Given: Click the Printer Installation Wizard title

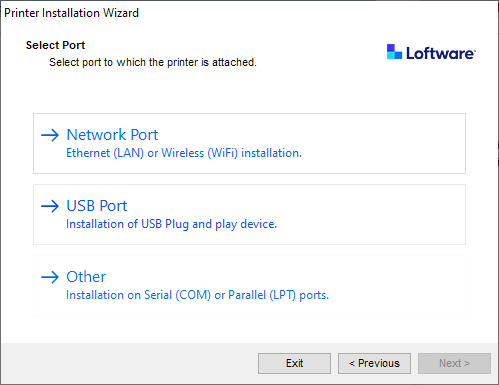Looking at the screenshot, I should [71, 13].
